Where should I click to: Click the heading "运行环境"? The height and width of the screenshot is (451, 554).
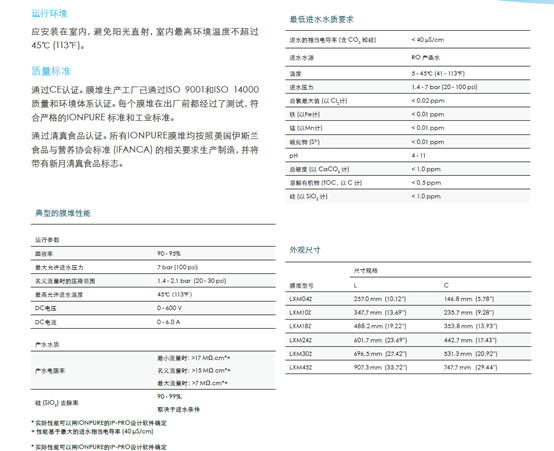[x=49, y=13]
